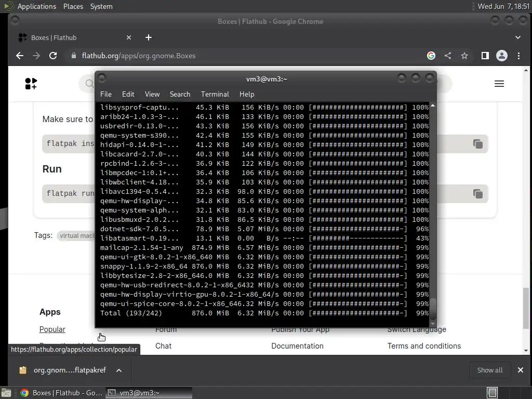
Task: Open a new Chrome tab
Action: click(149, 37)
